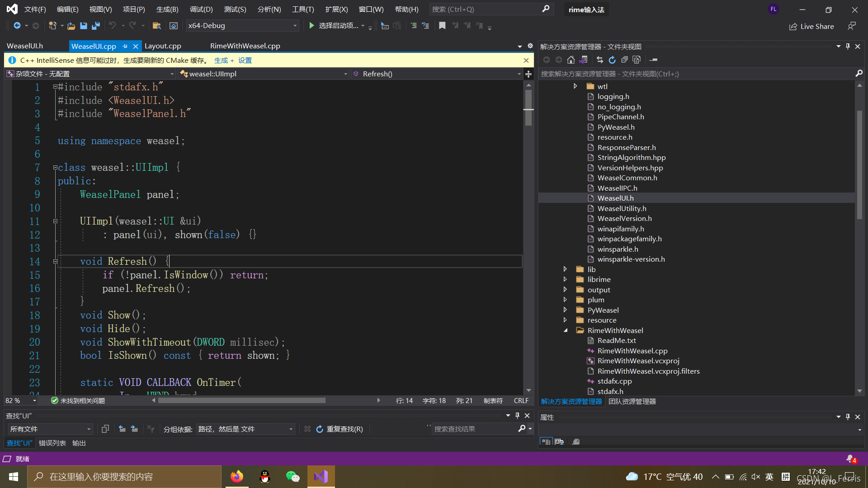Viewport: 868px width, 488px height.
Task: Click the Home icon in Solution Explorer
Action: [x=571, y=60]
